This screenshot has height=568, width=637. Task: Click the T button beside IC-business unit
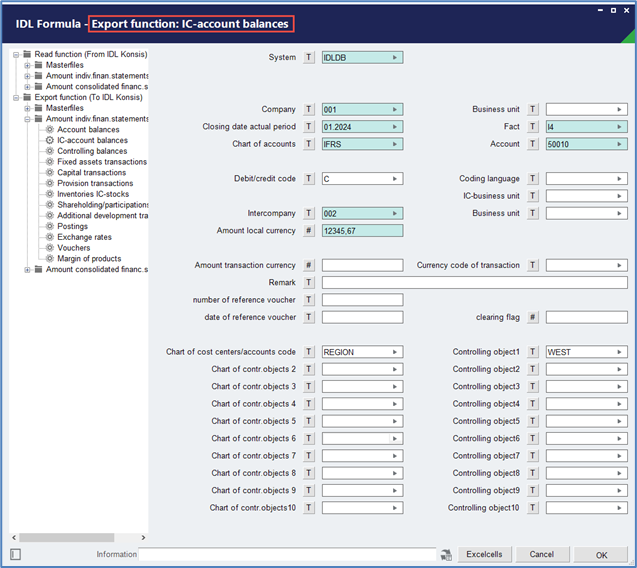[533, 196]
